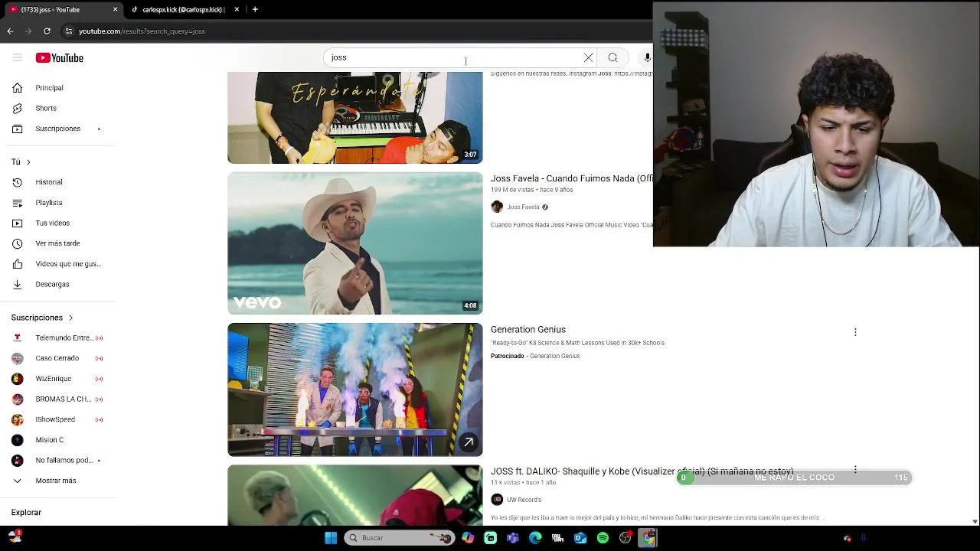Open Outlook from the taskbar
This screenshot has width=980, height=551.
580,538
